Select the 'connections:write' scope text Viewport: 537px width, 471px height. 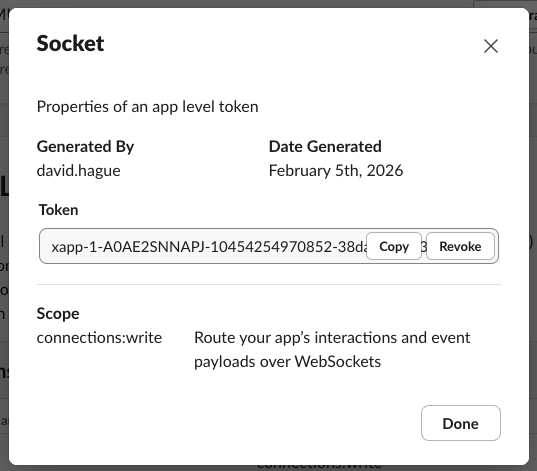click(99, 338)
